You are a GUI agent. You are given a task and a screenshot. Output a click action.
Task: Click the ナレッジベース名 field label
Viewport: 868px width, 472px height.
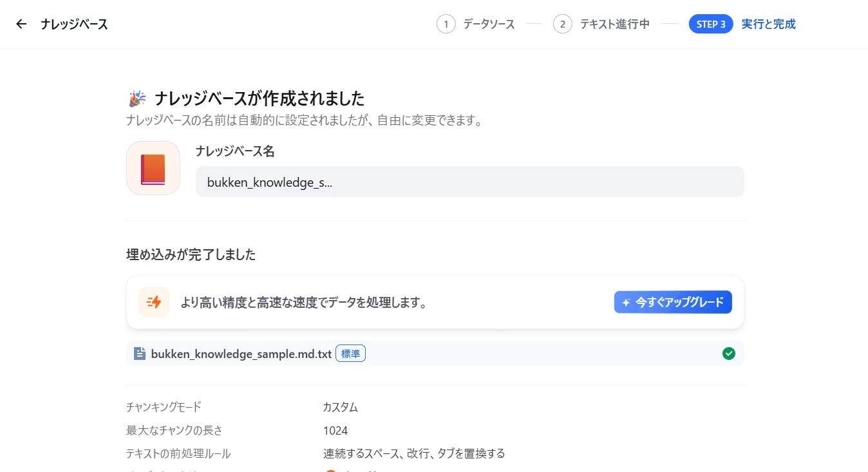click(235, 151)
